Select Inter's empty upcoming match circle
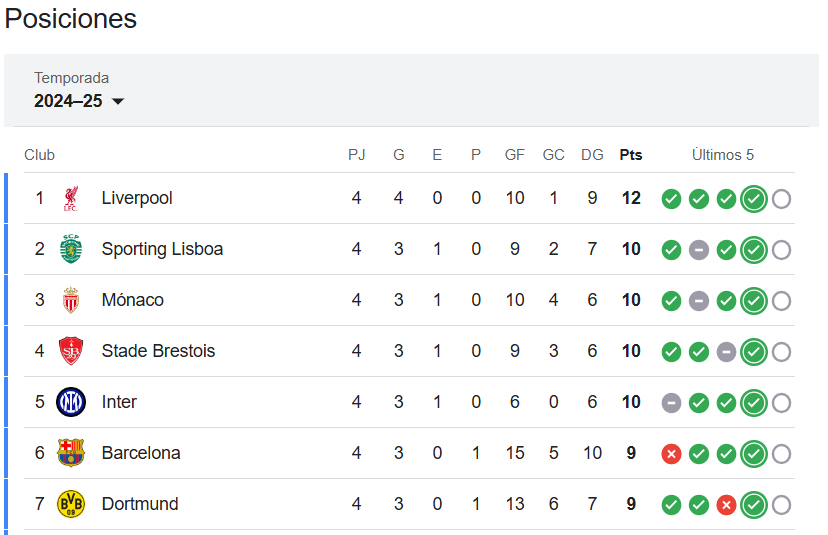This screenshot has height=535, width=828. tap(781, 403)
